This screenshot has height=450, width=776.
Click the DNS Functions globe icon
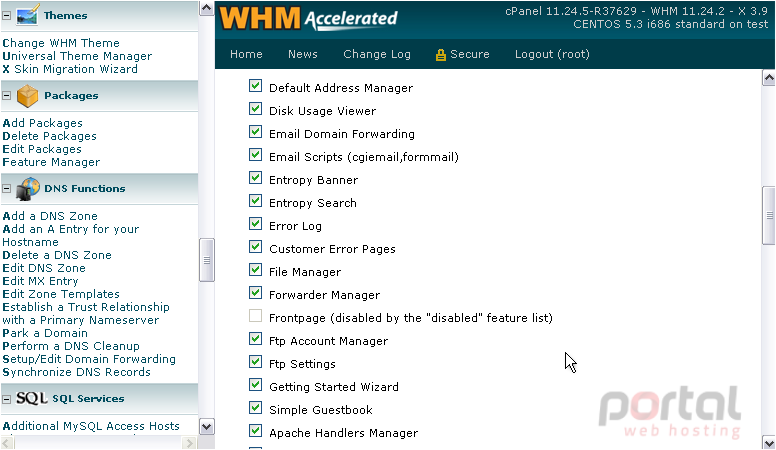pyautogui.click(x=27, y=189)
